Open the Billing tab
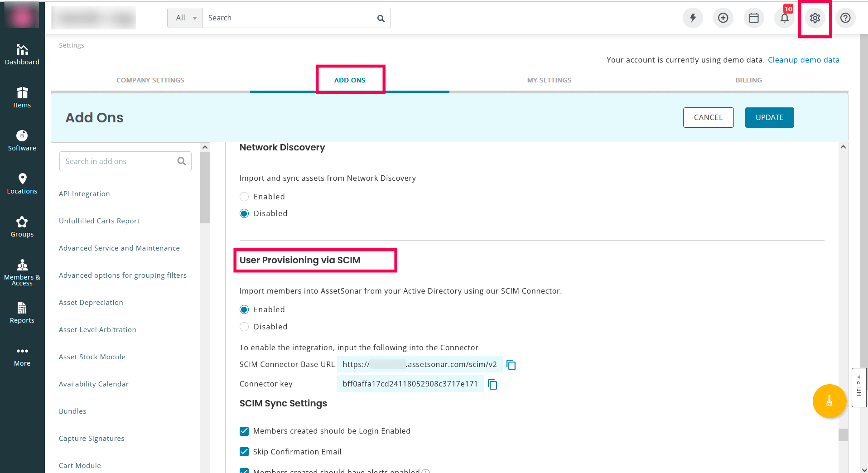 [748, 80]
